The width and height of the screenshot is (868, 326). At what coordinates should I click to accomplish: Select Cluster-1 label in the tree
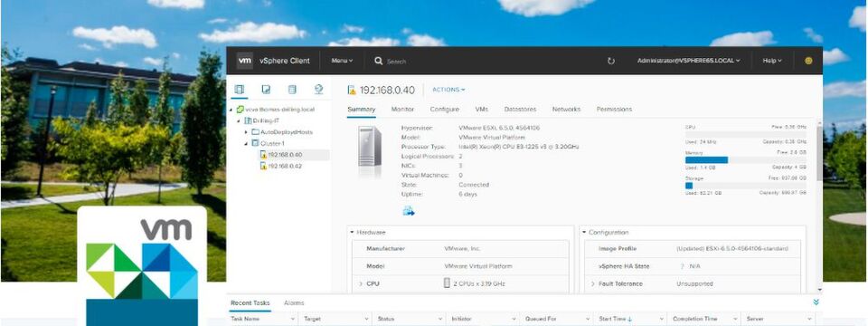coord(272,143)
